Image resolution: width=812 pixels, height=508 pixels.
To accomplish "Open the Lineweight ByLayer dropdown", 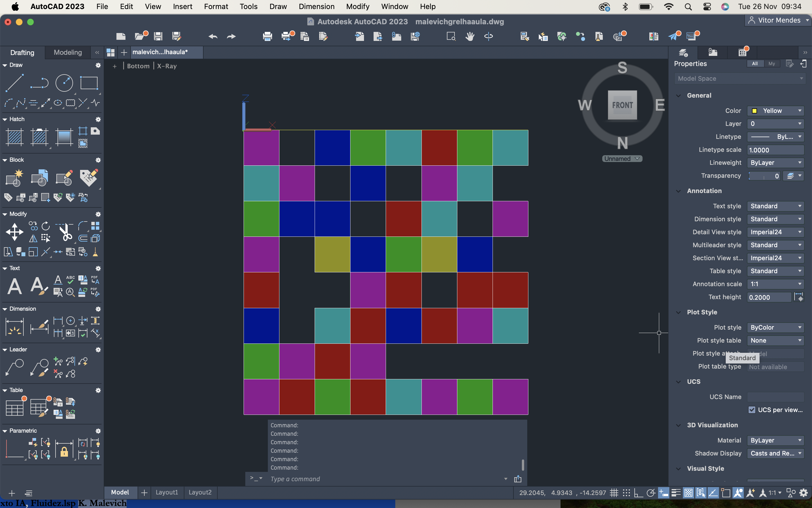I will pos(775,163).
